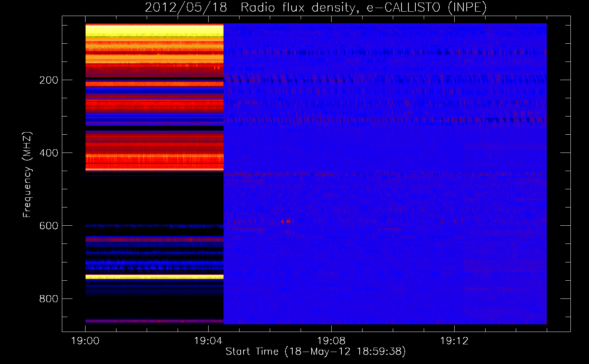Click the 600 frequency tick label
The image size is (589, 364).
[x=49, y=226]
